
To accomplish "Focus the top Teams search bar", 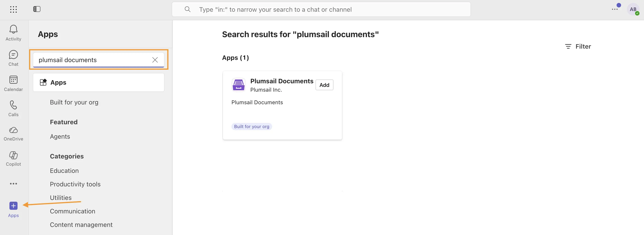I will pyautogui.click(x=321, y=9).
